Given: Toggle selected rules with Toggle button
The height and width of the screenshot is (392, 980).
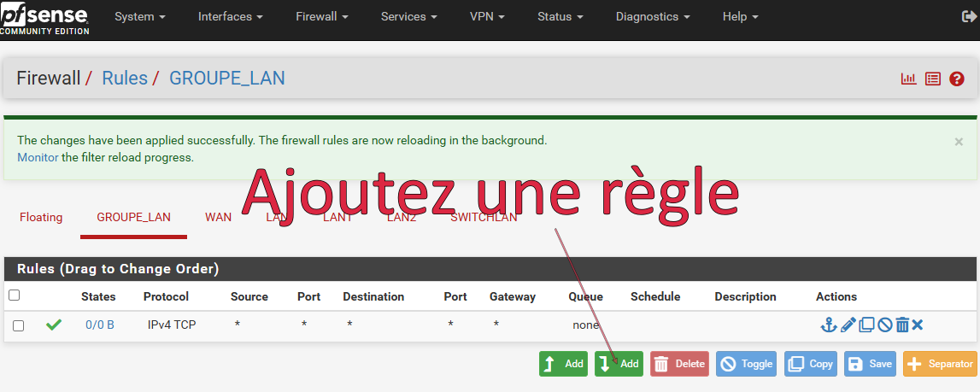Looking at the screenshot, I should pyautogui.click(x=746, y=364).
